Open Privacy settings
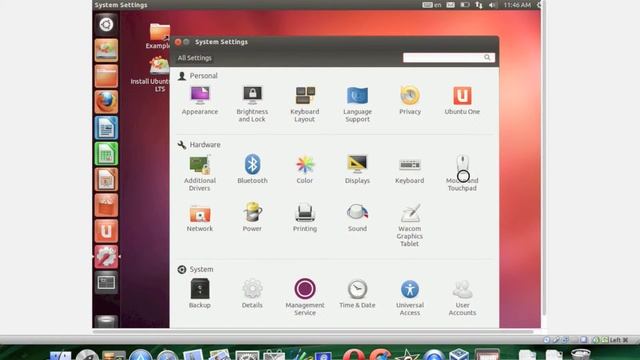The width and height of the screenshot is (640, 360). click(410, 101)
